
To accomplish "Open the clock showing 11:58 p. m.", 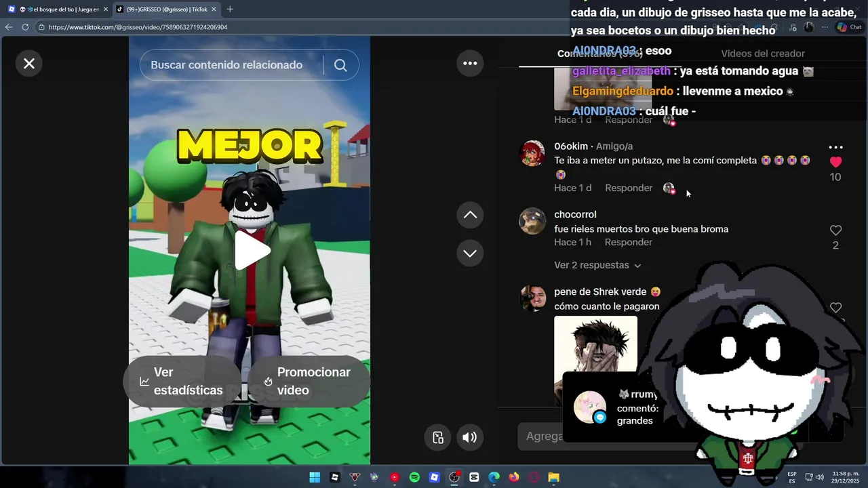I will coord(846,477).
